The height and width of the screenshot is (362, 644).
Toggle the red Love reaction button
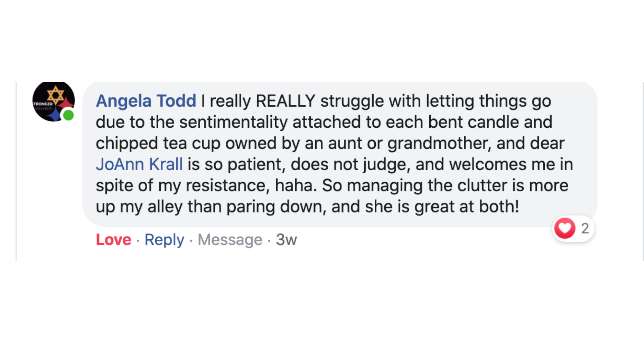(x=113, y=240)
